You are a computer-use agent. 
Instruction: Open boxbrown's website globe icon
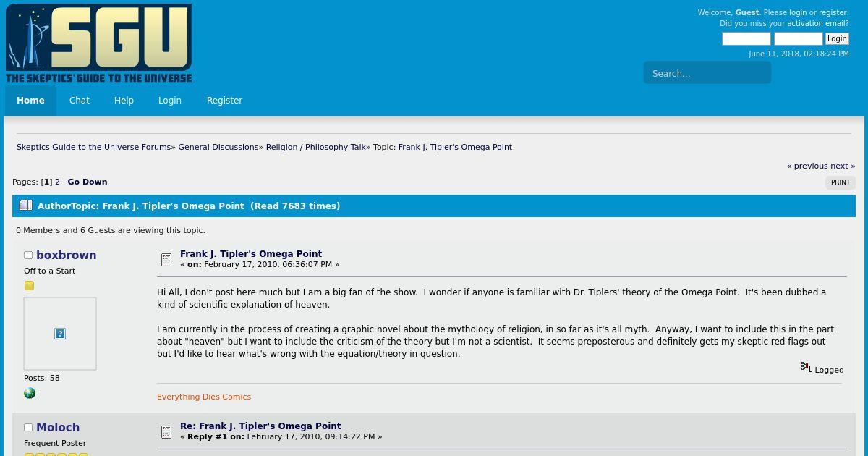coord(30,393)
